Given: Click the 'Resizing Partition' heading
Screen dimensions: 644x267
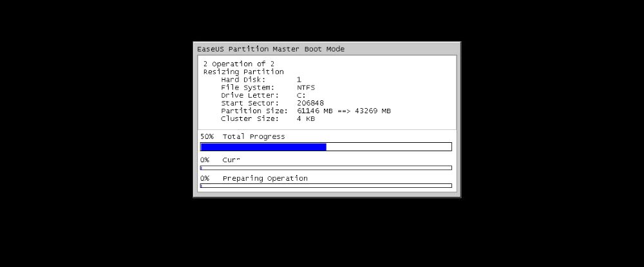Looking at the screenshot, I should [243, 72].
